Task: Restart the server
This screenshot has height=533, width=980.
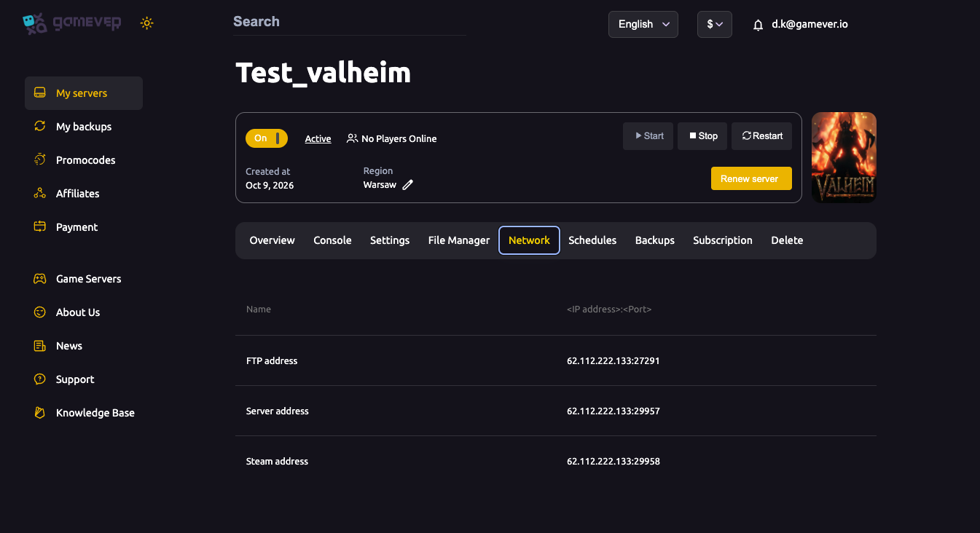Action: click(761, 136)
